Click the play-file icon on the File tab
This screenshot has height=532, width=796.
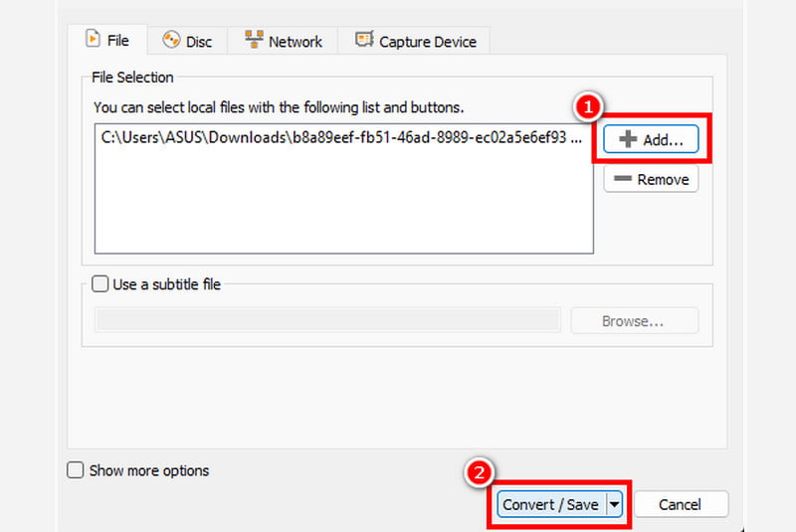[93, 40]
